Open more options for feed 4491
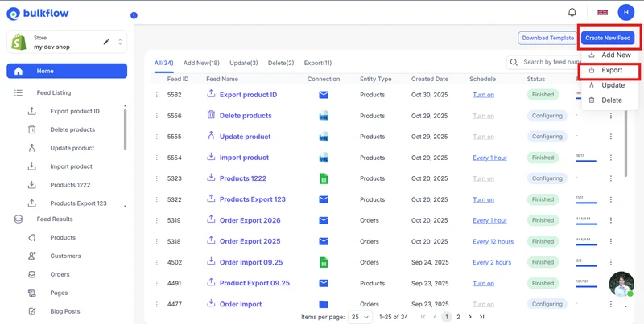 pos(611,283)
